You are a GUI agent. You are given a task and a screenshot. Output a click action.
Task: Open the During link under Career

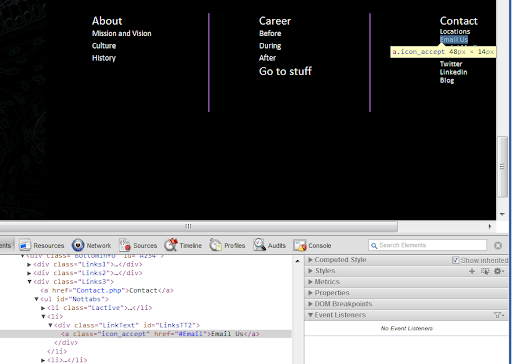pos(270,46)
